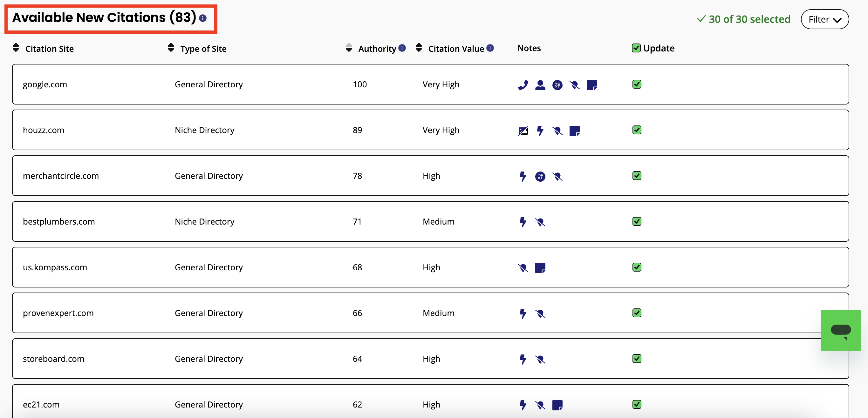Open the Filter dropdown
The height and width of the screenshot is (418, 868).
(824, 20)
